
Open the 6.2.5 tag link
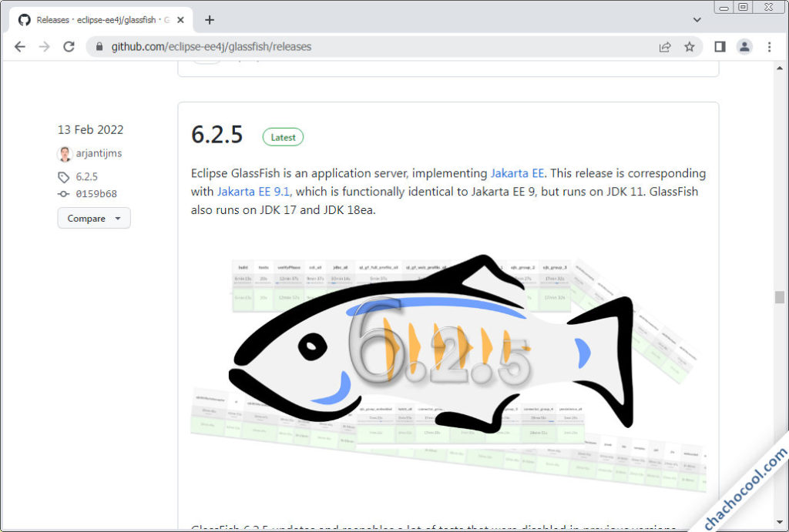coord(86,177)
